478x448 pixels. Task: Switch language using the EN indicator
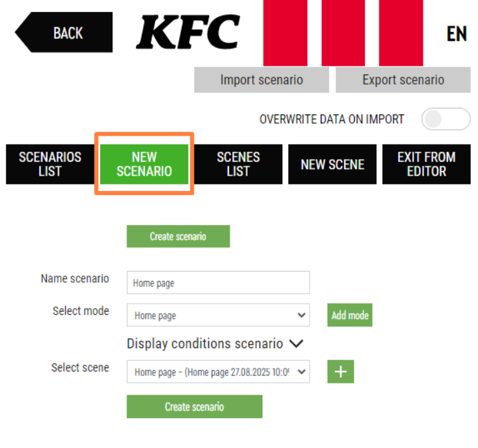[x=456, y=34]
